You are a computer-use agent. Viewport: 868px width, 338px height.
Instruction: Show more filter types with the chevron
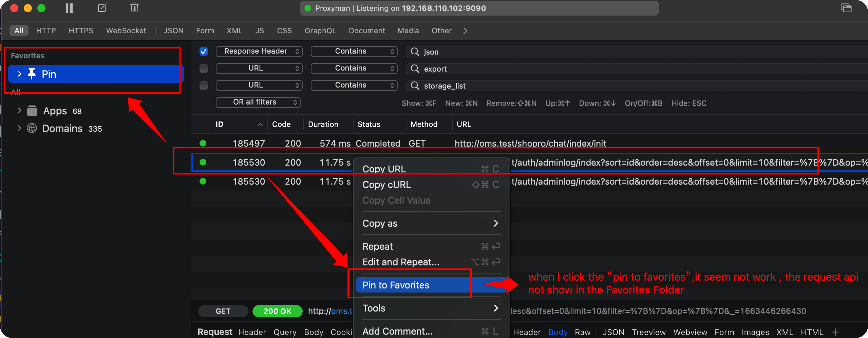pyautogui.click(x=465, y=31)
